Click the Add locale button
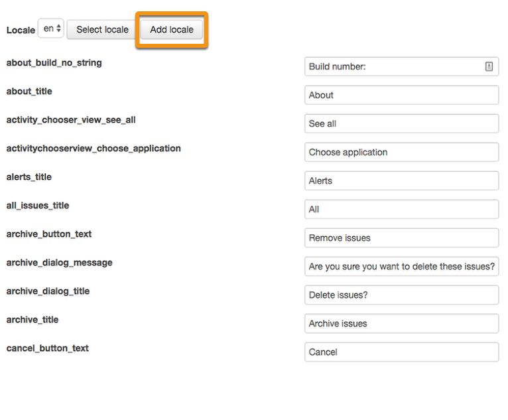 172,30
